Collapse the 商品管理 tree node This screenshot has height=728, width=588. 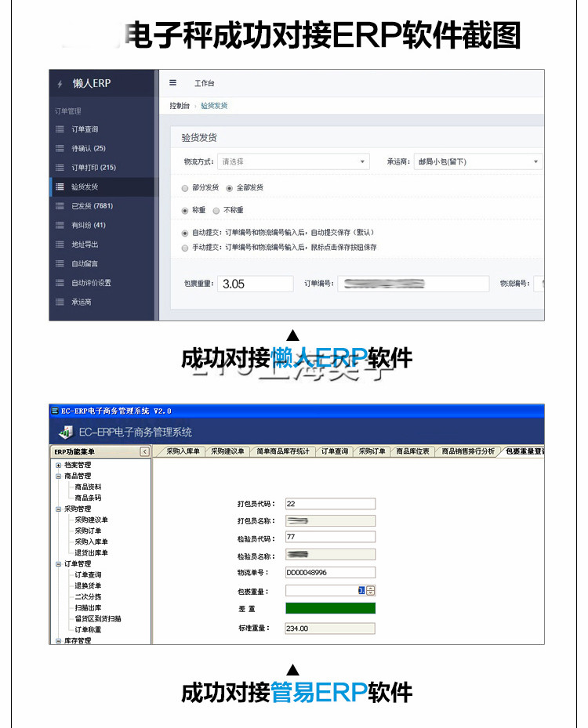(x=59, y=476)
